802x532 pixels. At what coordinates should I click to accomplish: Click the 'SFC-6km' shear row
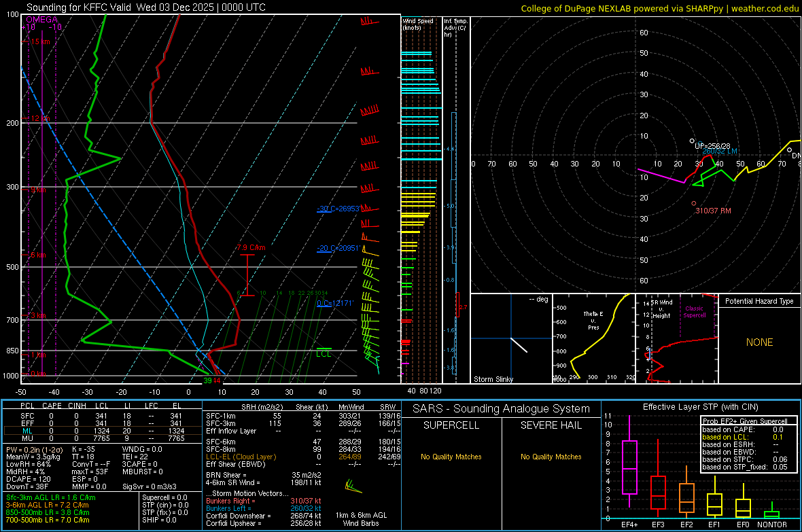click(303, 442)
